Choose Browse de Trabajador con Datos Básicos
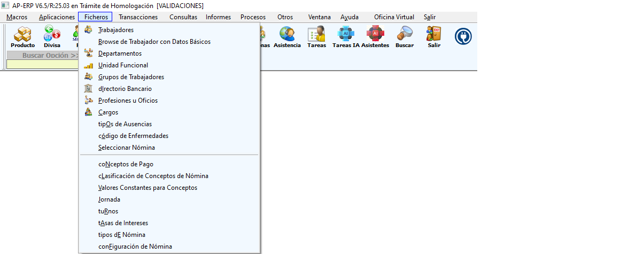 click(169, 42)
